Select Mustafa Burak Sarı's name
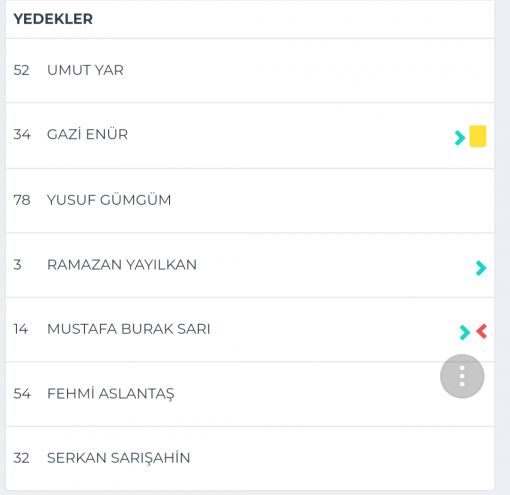 (x=129, y=329)
